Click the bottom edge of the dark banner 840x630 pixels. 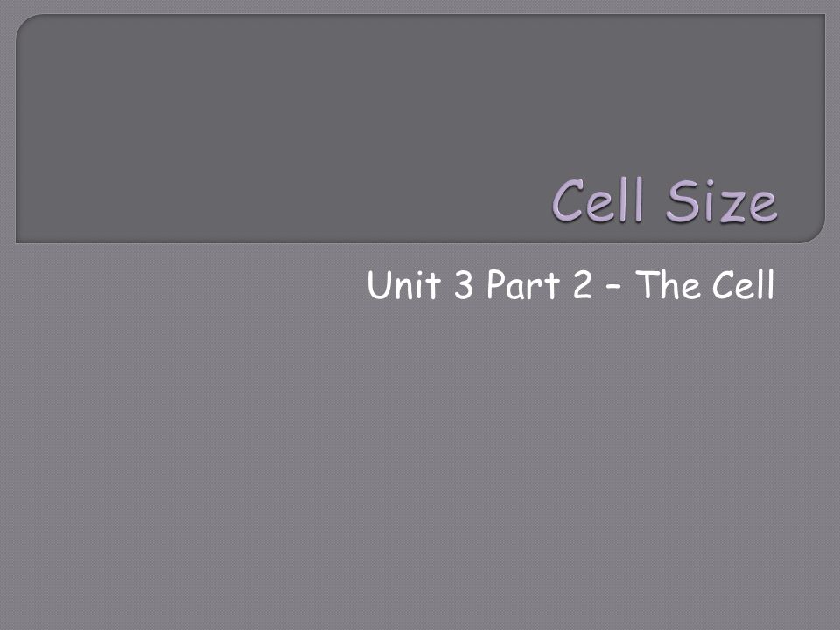pos(418,242)
